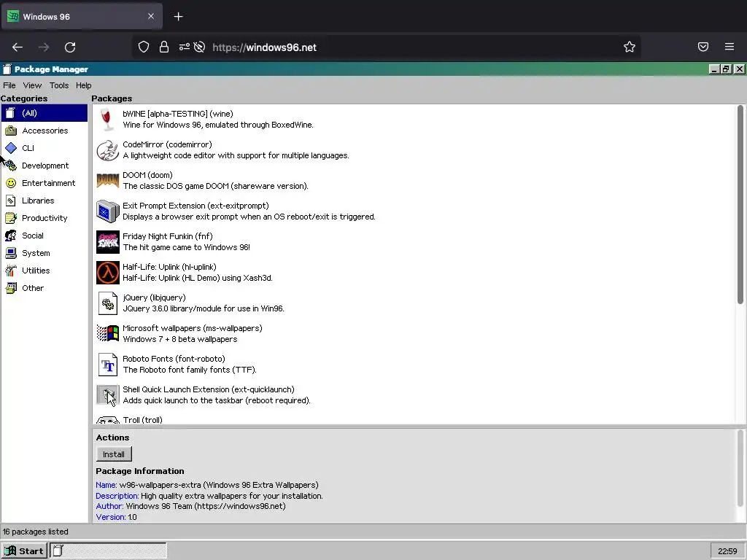The width and height of the screenshot is (747, 560).
Task: Open the Pocket save icon
Action: tap(703, 47)
